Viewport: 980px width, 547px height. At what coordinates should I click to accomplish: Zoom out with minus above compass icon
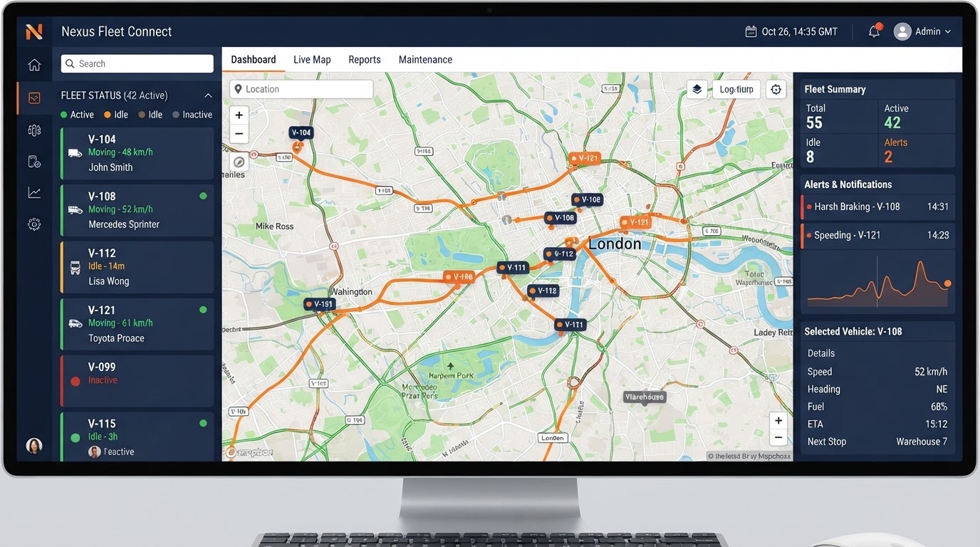(x=239, y=133)
